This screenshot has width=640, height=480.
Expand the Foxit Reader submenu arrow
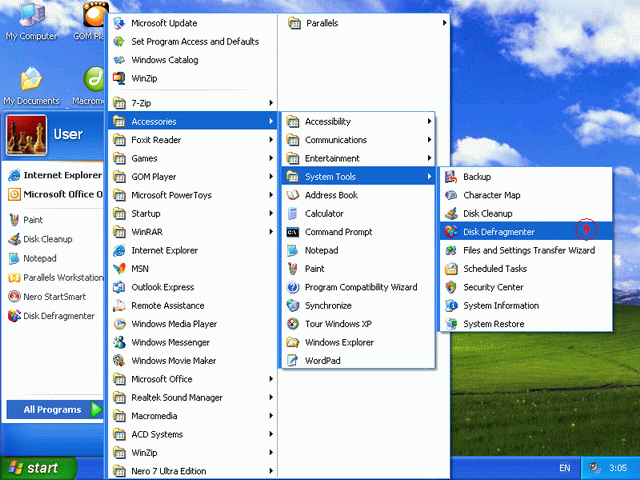pos(271,140)
